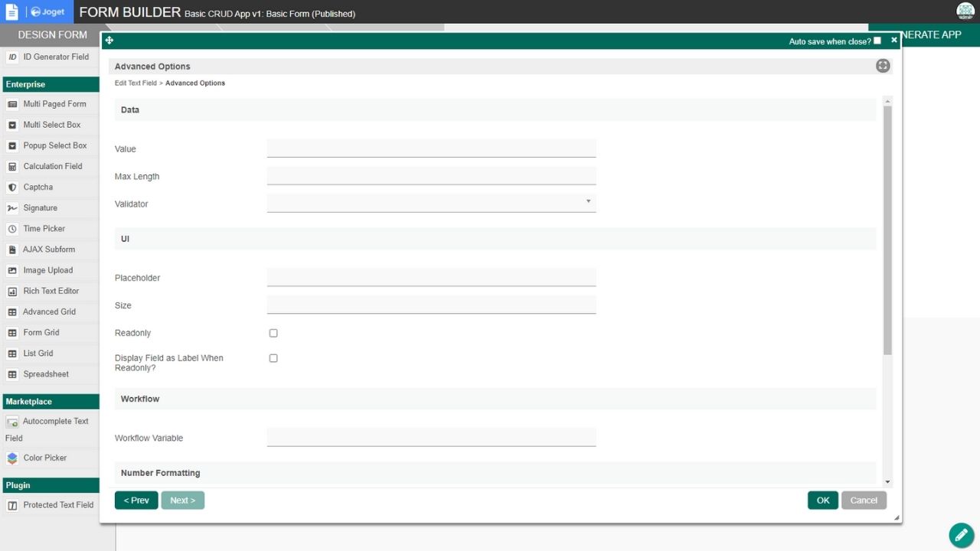Screen dimensions: 980x551
Task: Open the Design Form tab
Action: (x=52, y=34)
